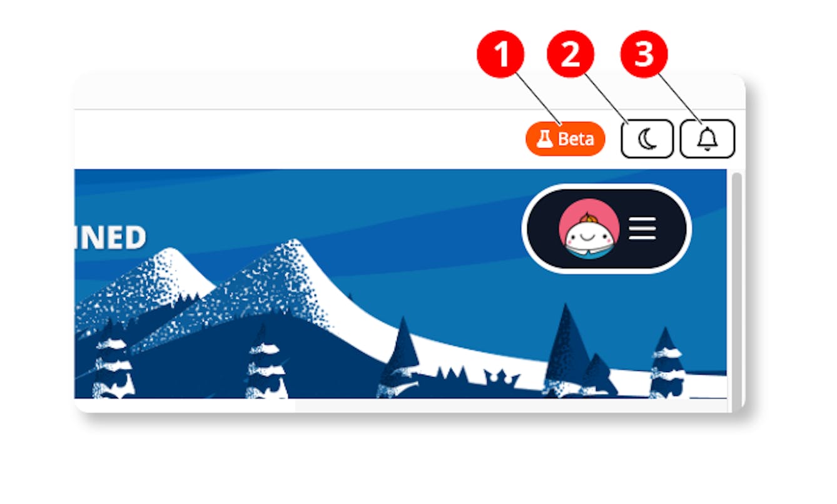Click the white INED banner heading text
This screenshot has width=837, height=504.
click(x=110, y=238)
